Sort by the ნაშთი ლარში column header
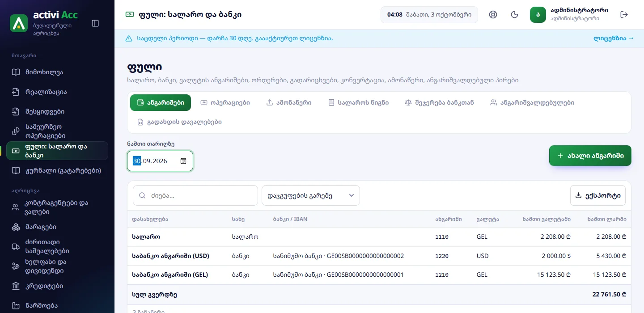Viewport: 644px width, 313px height. (x=607, y=219)
